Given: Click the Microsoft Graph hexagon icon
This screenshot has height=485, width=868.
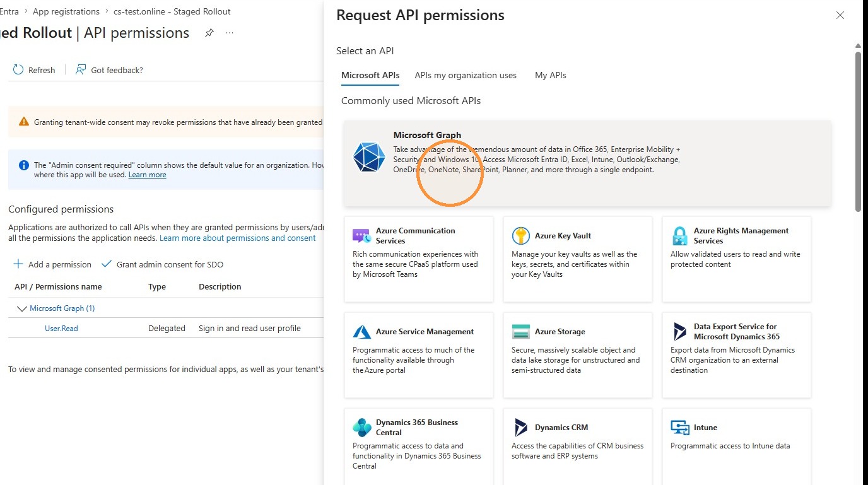Looking at the screenshot, I should pyautogui.click(x=368, y=157).
